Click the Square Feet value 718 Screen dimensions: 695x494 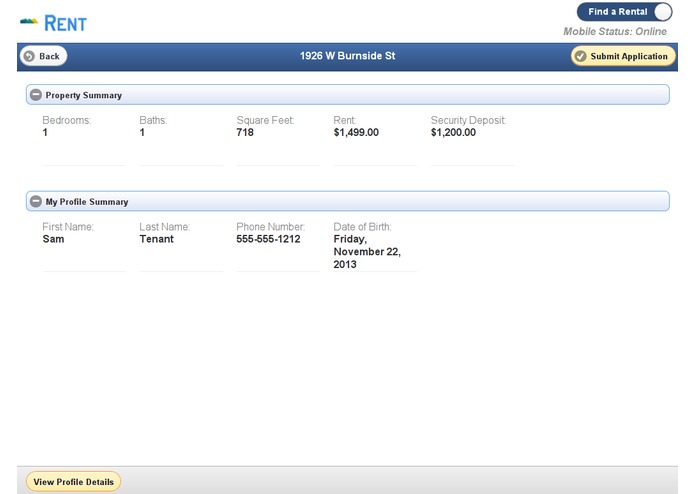point(245,132)
